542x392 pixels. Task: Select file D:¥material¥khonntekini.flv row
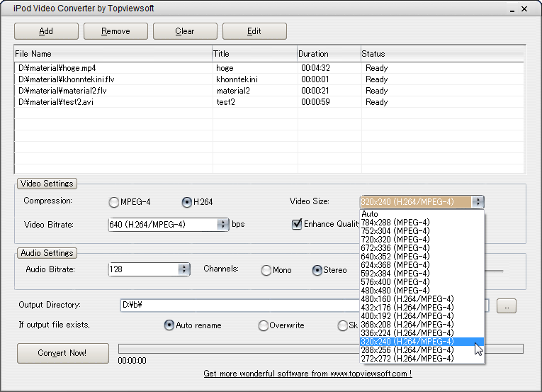pyautogui.click(x=269, y=79)
